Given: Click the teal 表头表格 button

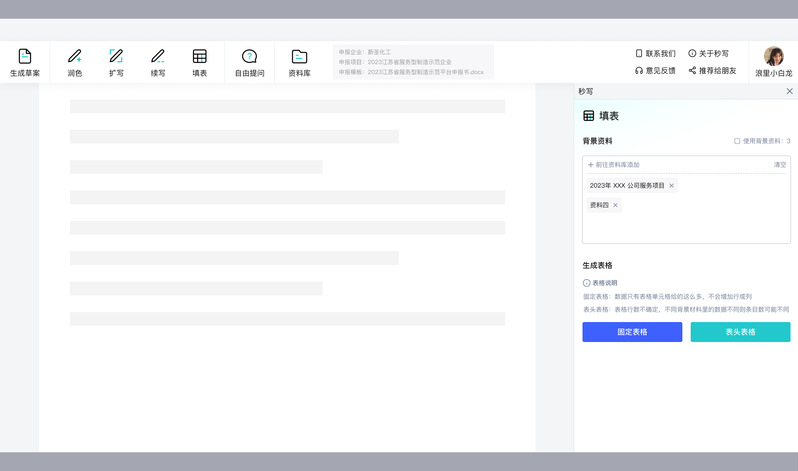Looking at the screenshot, I should [740, 332].
